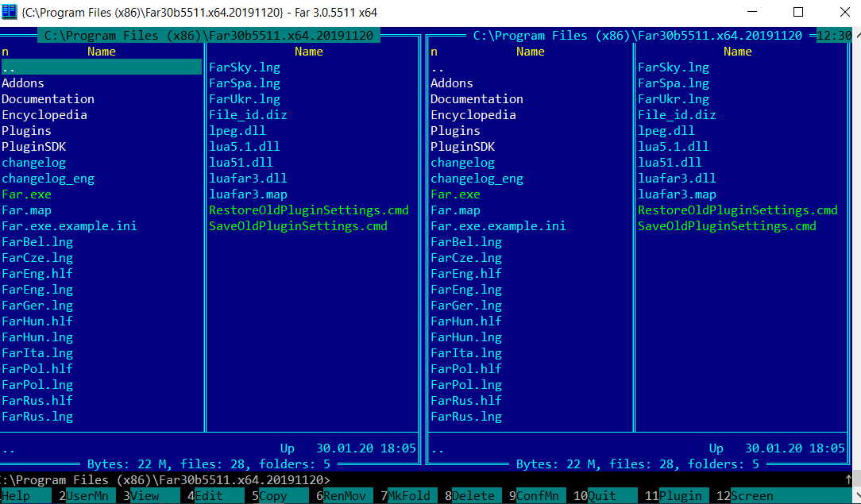Select the highlighted ".." entry in left panel

tap(102, 67)
